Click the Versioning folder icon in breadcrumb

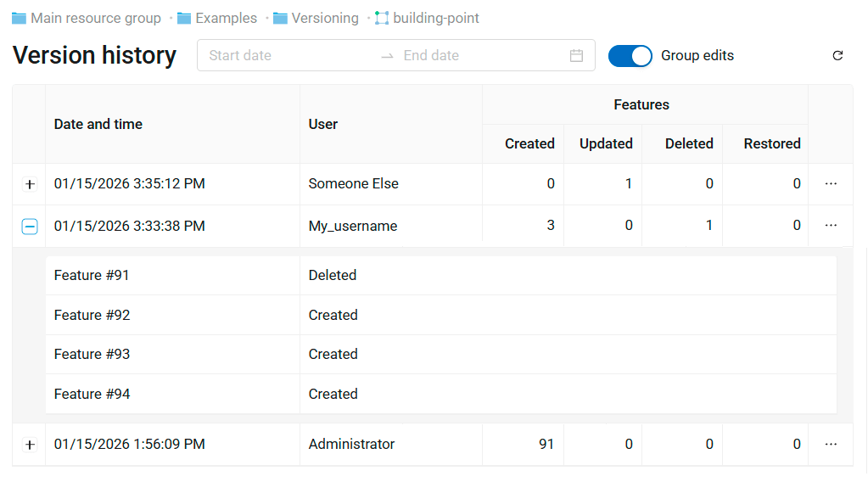pos(280,18)
